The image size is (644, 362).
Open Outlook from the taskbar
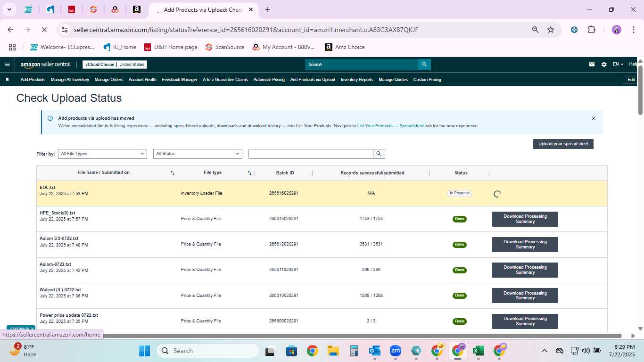pyautogui.click(x=375, y=351)
